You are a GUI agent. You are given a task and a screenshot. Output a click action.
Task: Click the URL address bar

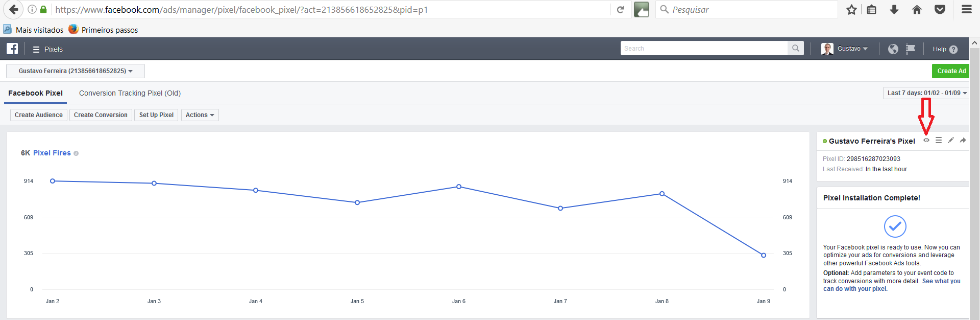pyautogui.click(x=331, y=9)
